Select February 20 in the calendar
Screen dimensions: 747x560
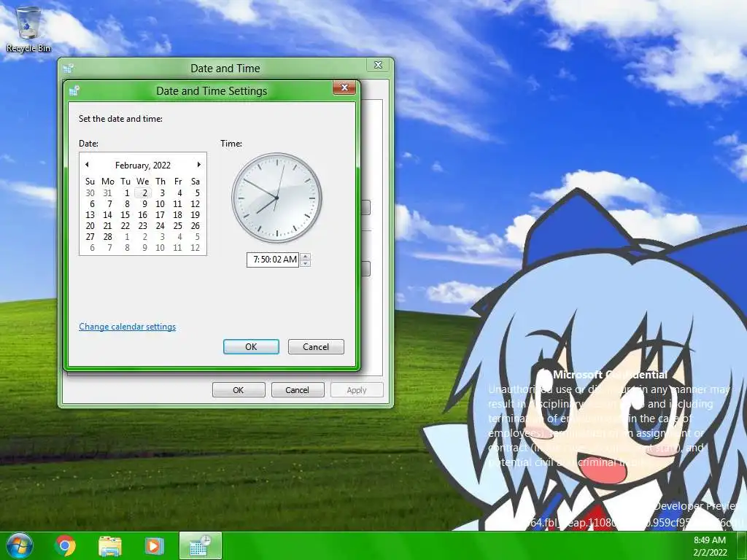(90, 226)
